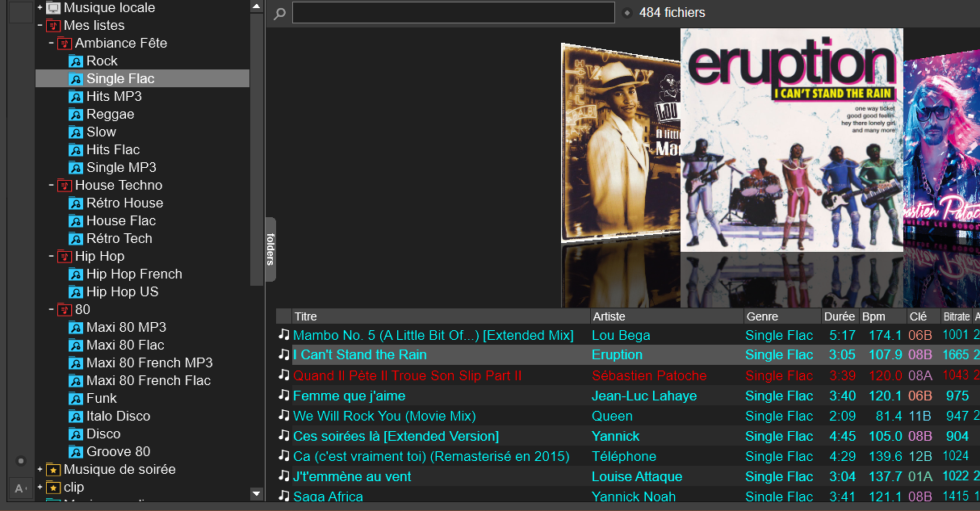Click inside the search text field
Screen dimensions: 980x511
[454, 13]
